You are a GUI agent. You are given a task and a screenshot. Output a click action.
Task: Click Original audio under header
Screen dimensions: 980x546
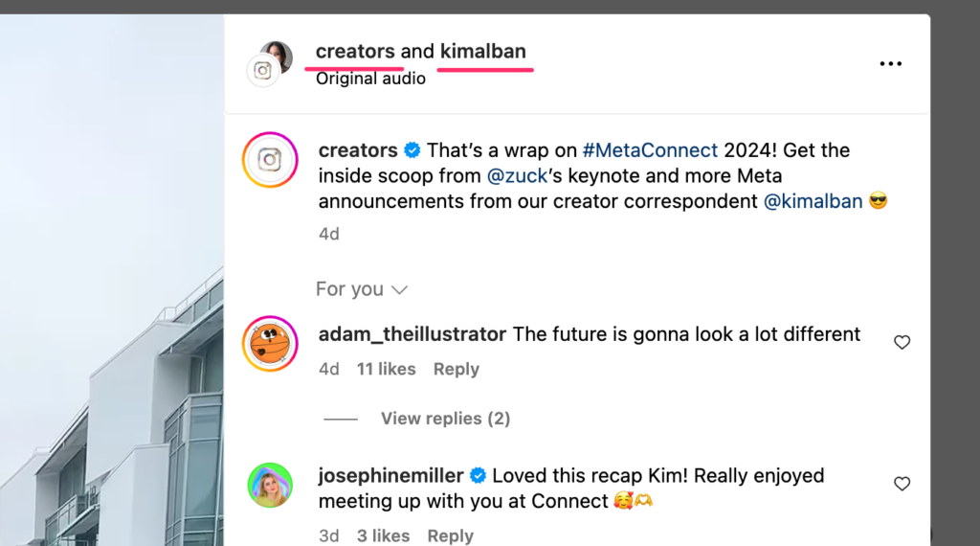(x=370, y=79)
